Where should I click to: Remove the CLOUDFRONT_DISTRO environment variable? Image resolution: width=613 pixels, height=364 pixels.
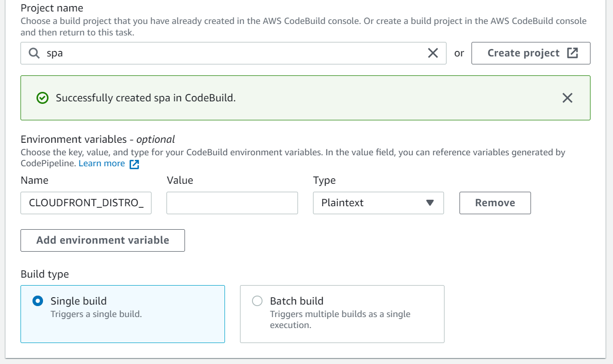494,203
